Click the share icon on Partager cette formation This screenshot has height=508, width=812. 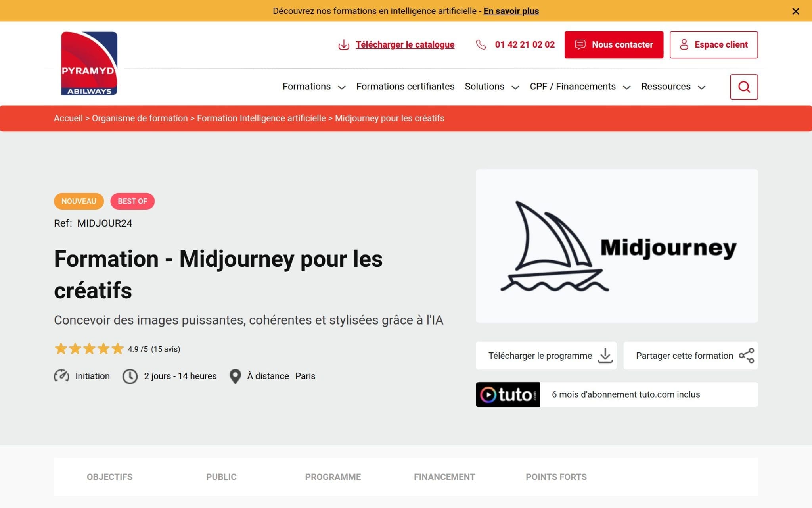pyautogui.click(x=747, y=356)
